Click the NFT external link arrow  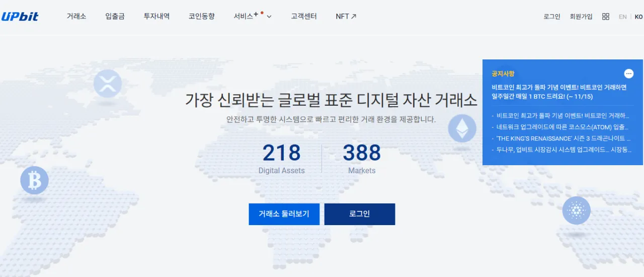[354, 17]
